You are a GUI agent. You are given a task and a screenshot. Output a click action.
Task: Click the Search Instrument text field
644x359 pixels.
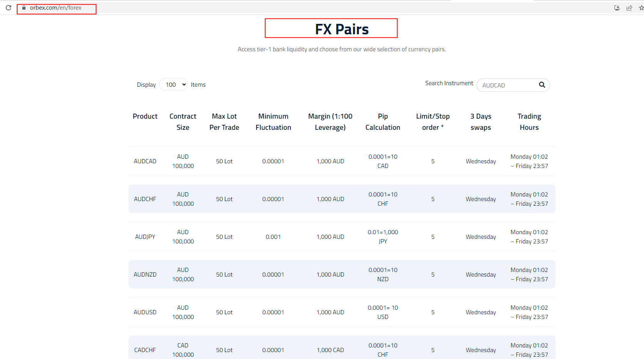point(508,85)
